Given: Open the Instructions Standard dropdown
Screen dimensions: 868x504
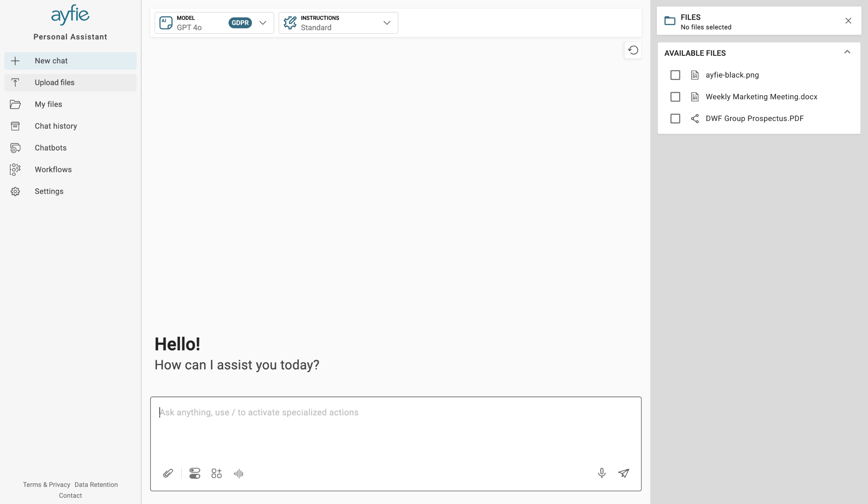Looking at the screenshot, I should point(338,23).
